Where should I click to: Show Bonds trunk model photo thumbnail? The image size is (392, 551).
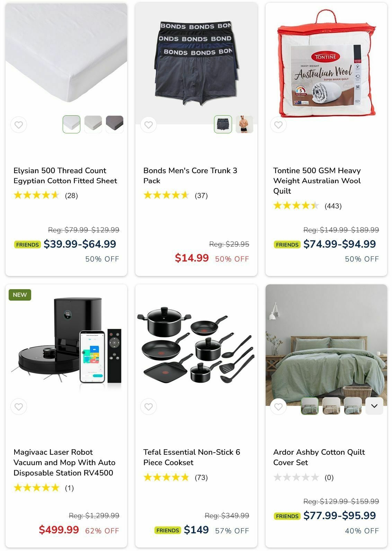click(x=244, y=124)
